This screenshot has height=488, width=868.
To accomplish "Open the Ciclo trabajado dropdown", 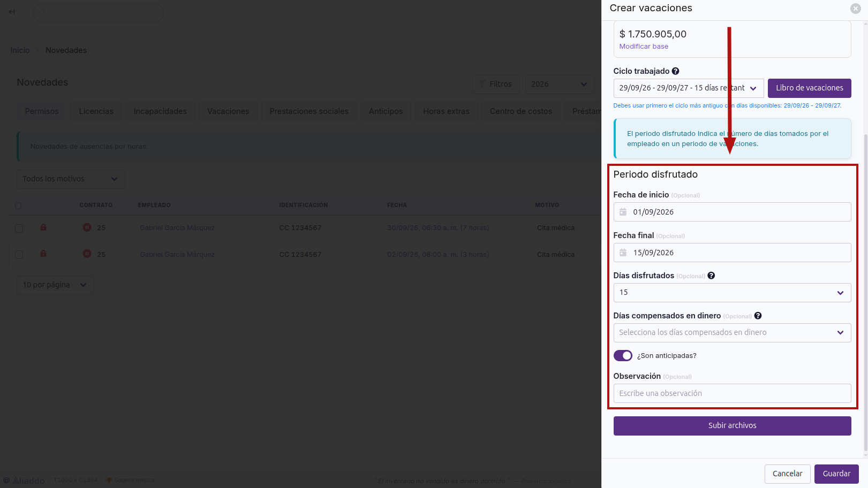I will pyautogui.click(x=689, y=88).
